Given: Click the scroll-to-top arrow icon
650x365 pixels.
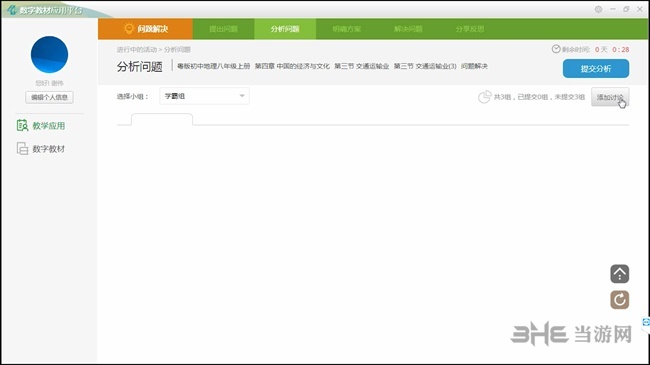Looking at the screenshot, I should (x=620, y=274).
